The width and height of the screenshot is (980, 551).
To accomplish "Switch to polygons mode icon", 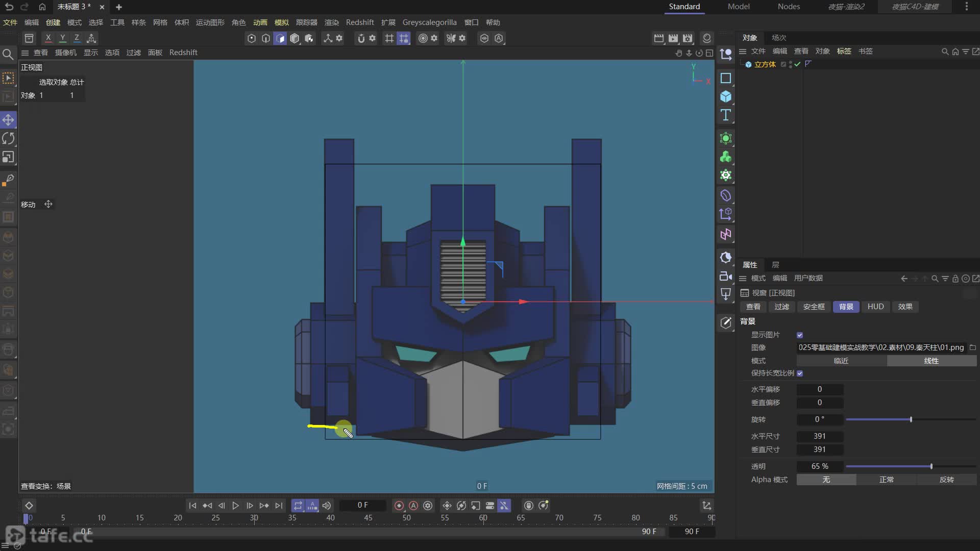I will tap(280, 38).
